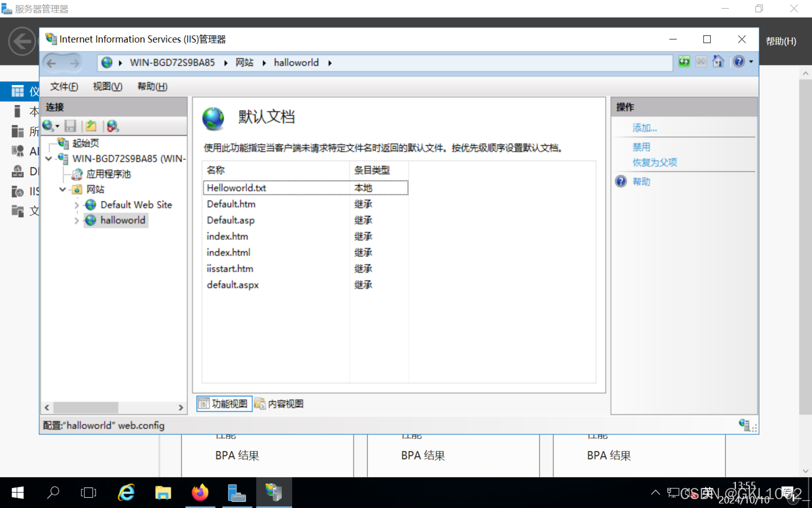
Task: Click the Server Manager vertical scrollbar down arrow
Action: coord(805,471)
